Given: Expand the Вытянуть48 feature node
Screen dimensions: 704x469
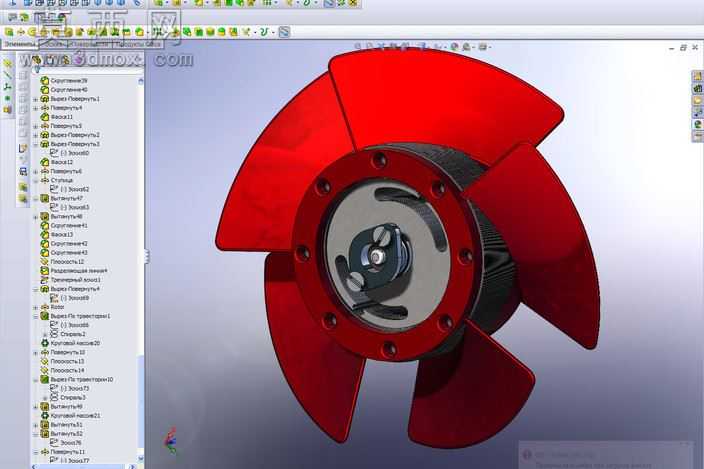Looking at the screenshot, I should [x=36, y=216].
